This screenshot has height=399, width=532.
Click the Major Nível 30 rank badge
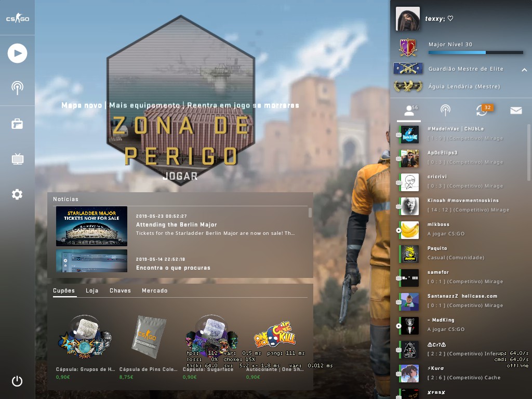point(408,47)
